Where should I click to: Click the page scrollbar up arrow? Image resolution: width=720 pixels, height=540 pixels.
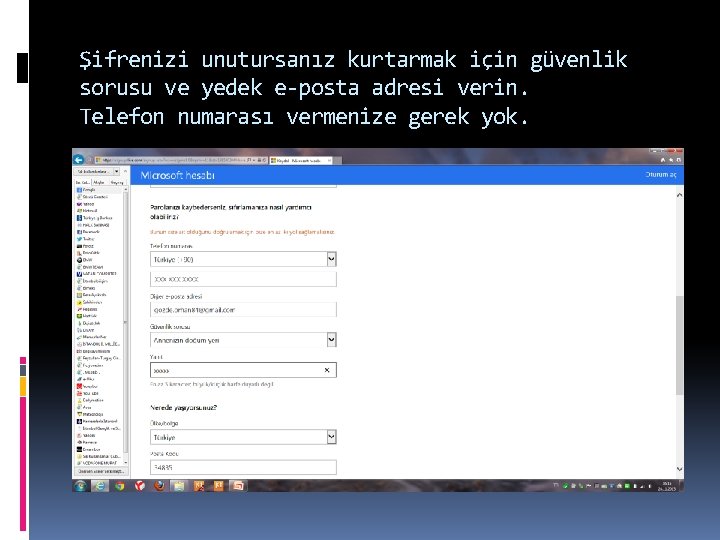coord(679,195)
